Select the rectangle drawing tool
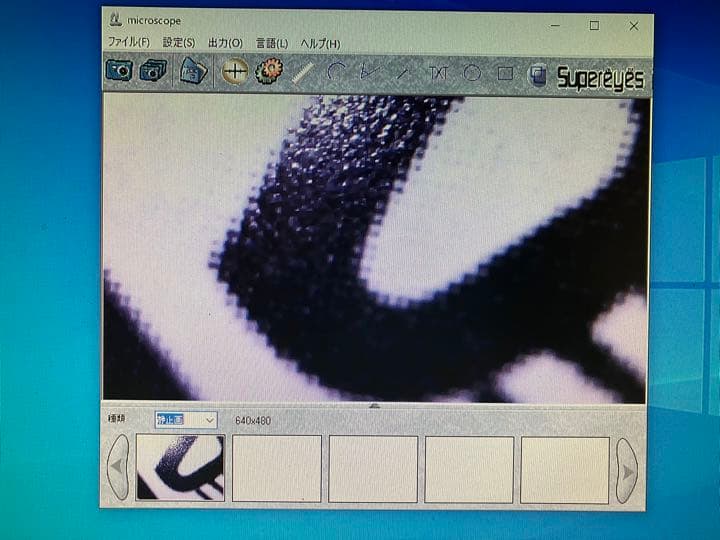Screen dimensions: 720x540 pyautogui.click(x=505, y=73)
